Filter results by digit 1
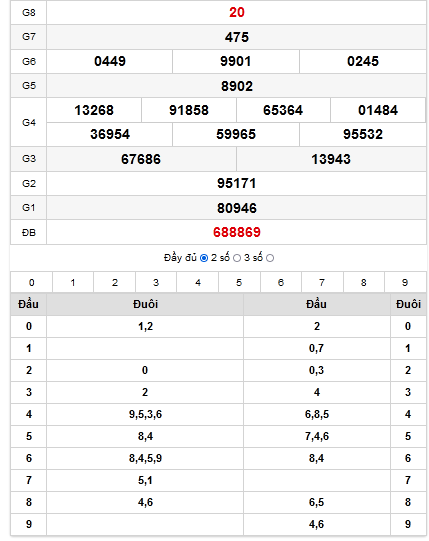The height and width of the screenshot is (541, 429). [x=73, y=283]
